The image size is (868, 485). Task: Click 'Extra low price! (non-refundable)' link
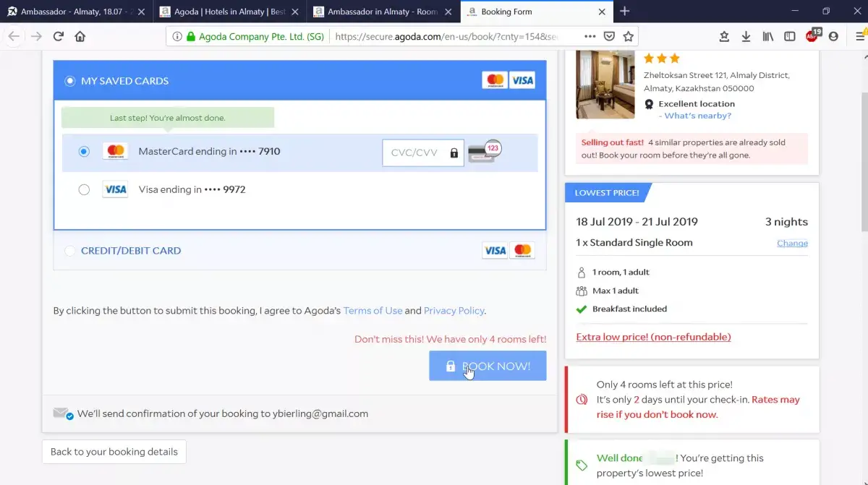[653, 337]
